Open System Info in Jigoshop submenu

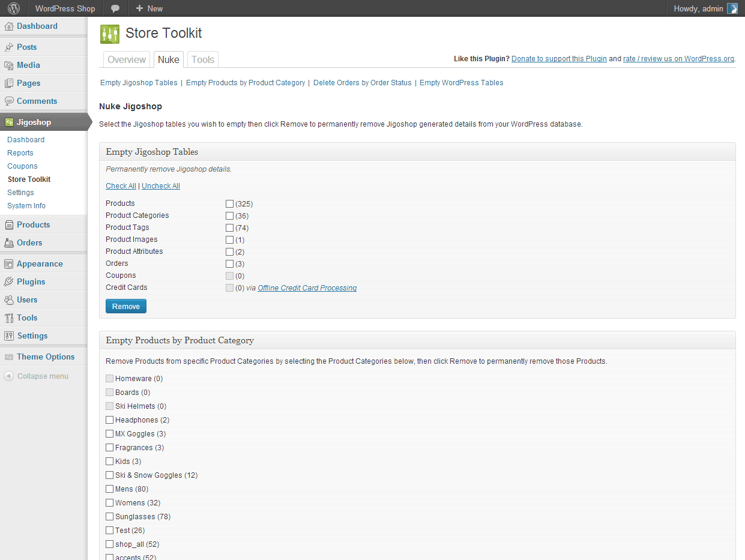pos(26,206)
